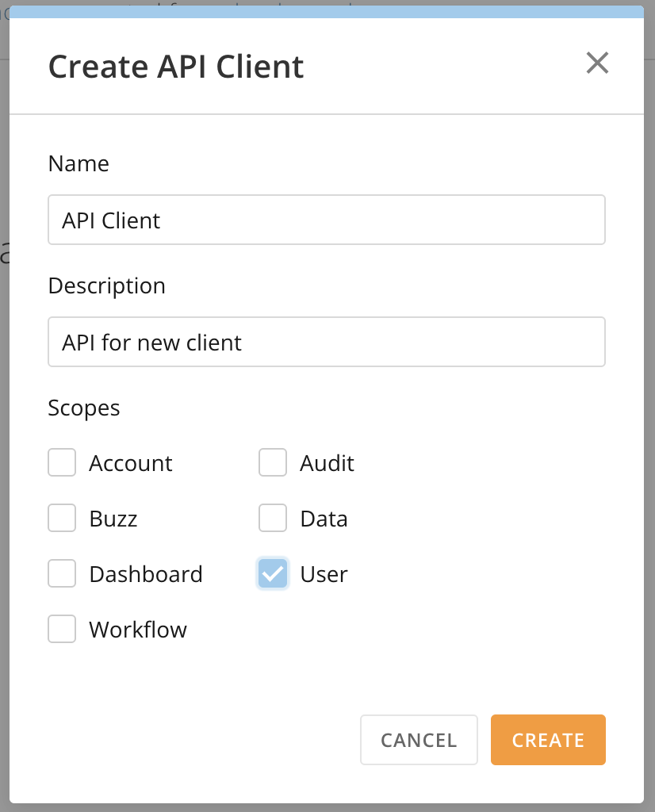This screenshot has height=812, width=655.
Task: Cancel creating the API client
Action: (x=419, y=740)
